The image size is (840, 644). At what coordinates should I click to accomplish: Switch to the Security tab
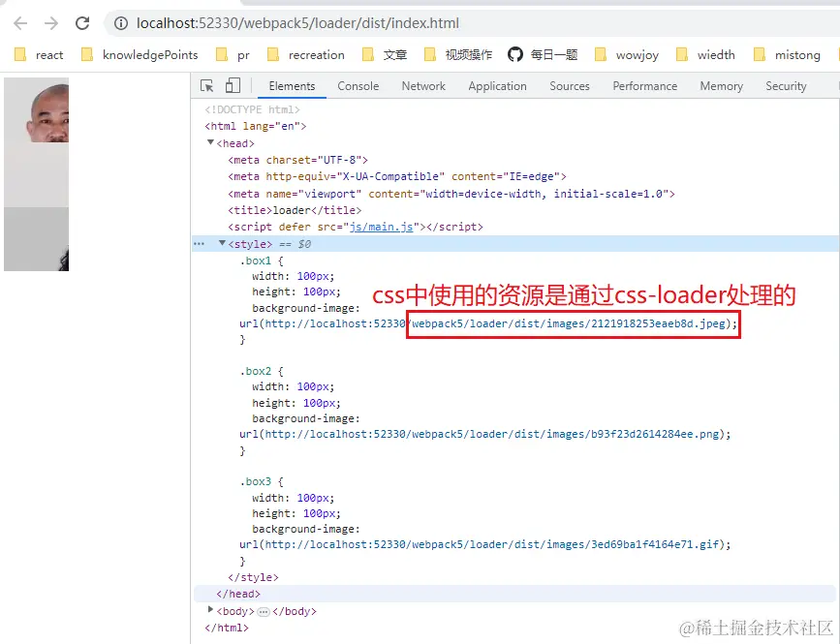coord(786,86)
